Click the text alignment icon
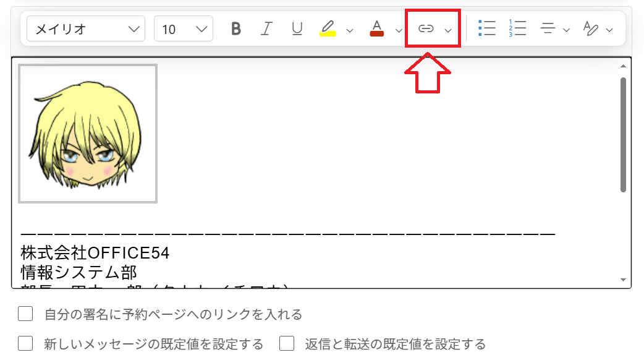This screenshot has height=360, width=644. [x=548, y=28]
